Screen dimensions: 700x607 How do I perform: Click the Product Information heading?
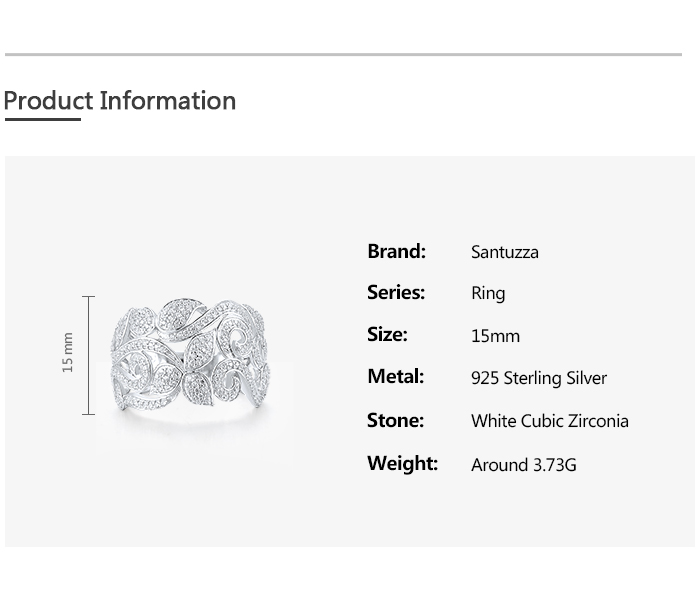click(120, 100)
